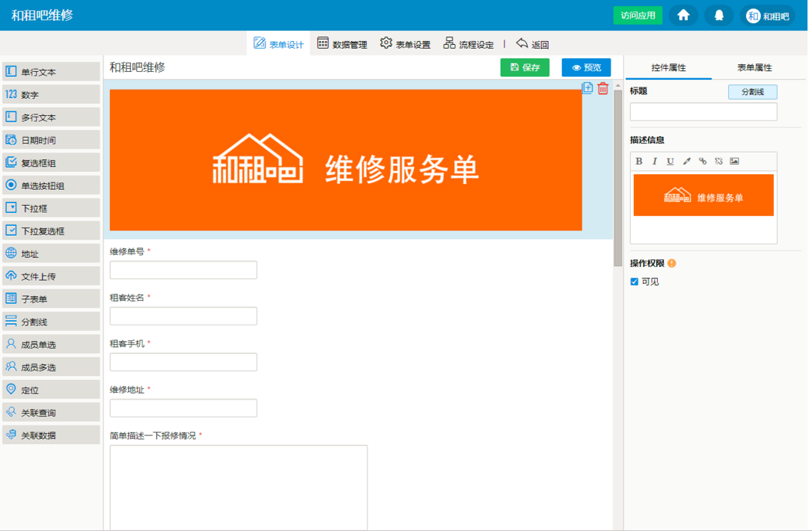Insert link in description editor

pyautogui.click(x=703, y=162)
